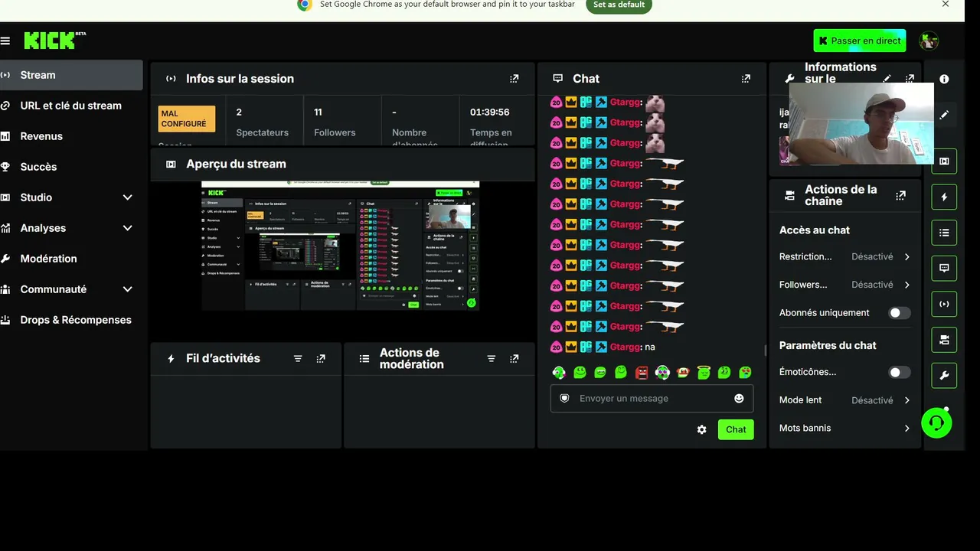Focus the Envoyer un message field
The height and width of the screenshot is (551, 980).
click(652, 398)
